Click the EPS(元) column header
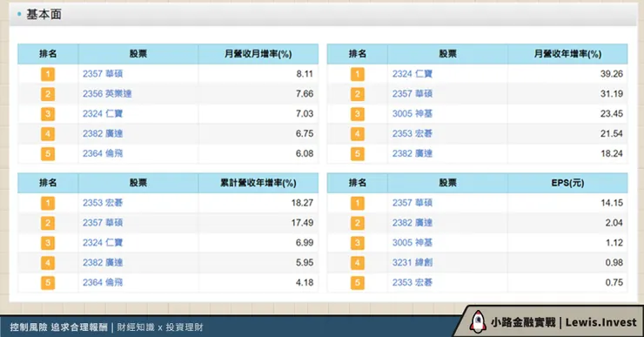Image resolution: width=644 pixels, height=337 pixels. 567,183
